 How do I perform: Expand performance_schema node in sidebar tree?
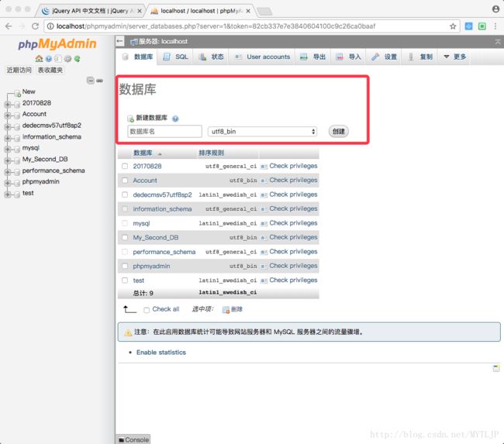point(8,172)
